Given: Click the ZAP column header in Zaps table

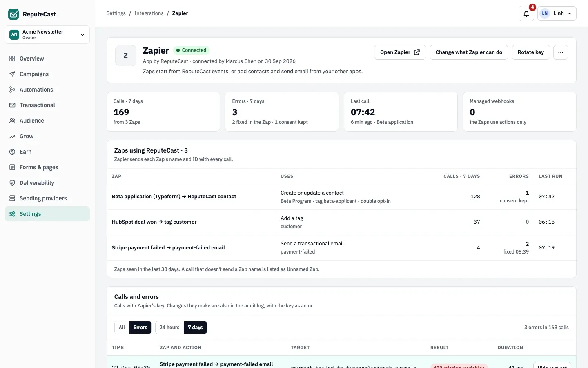Looking at the screenshot, I should [x=116, y=176].
